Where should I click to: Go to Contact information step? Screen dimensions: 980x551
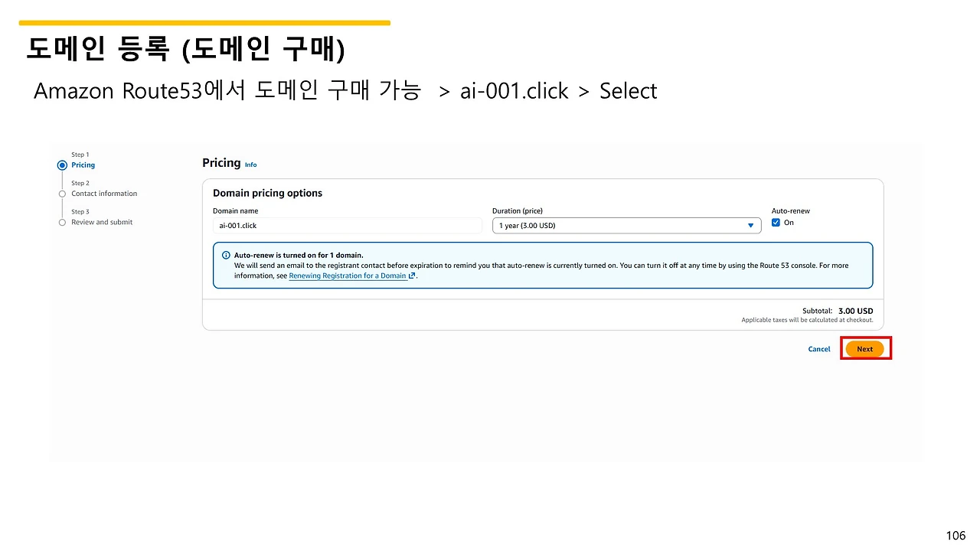(x=104, y=193)
